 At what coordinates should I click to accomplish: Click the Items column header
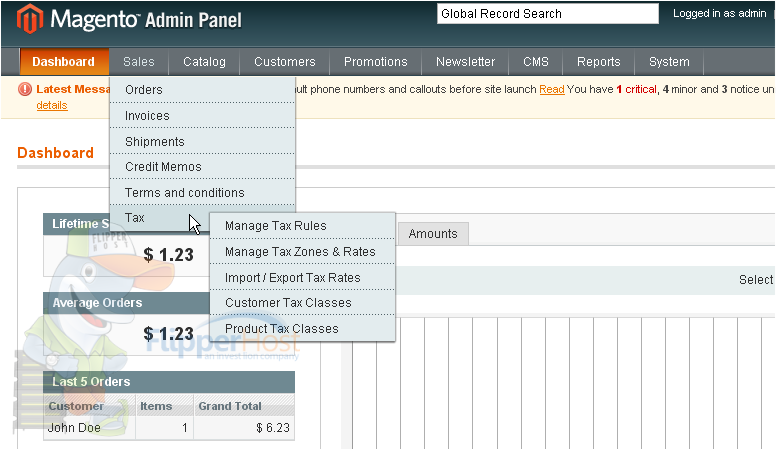tap(164, 406)
